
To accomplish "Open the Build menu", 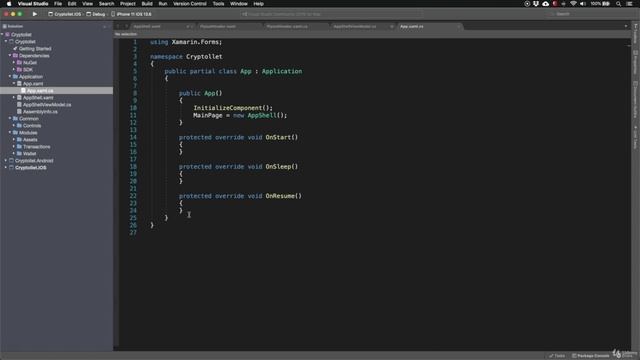I will tap(147, 4).
